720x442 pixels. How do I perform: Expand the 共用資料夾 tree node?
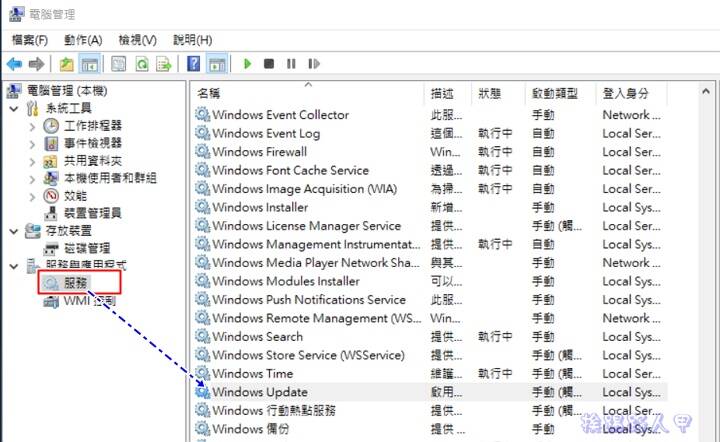32,162
